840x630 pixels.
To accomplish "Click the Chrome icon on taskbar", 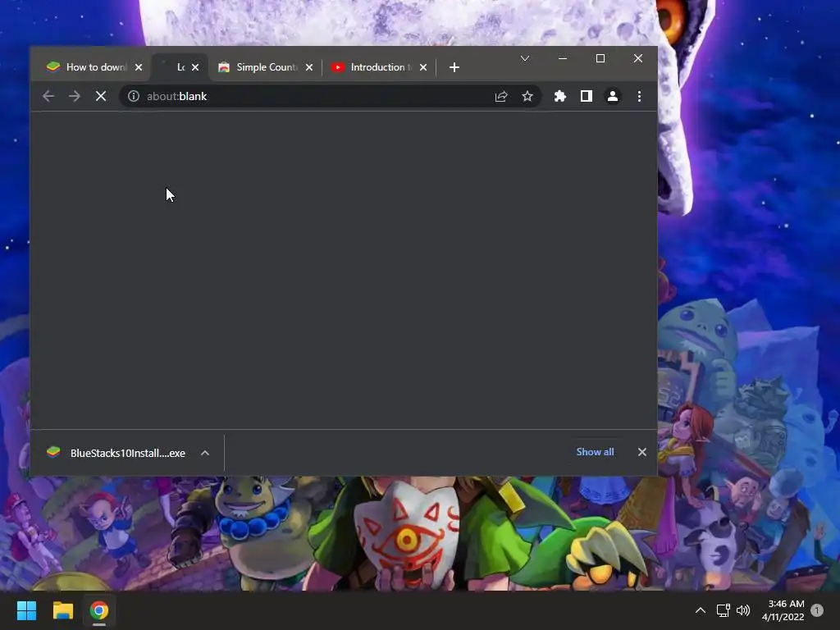I will point(99,610).
